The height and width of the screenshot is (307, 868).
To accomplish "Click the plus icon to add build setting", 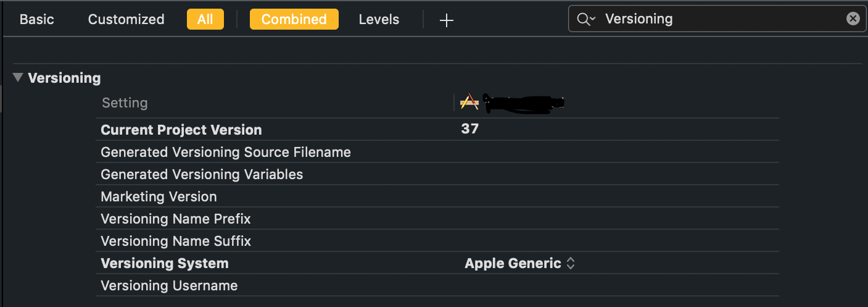I will (x=446, y=20).
